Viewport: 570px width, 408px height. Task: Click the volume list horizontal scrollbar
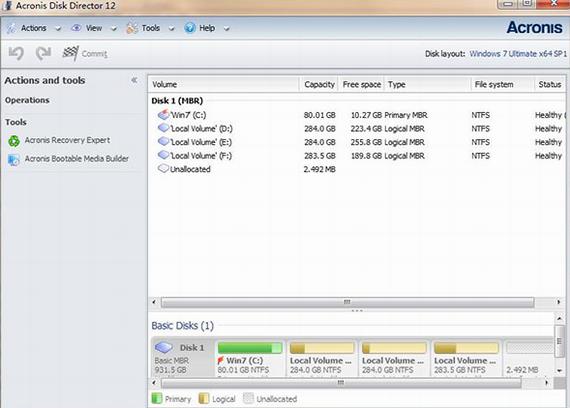[348, 302]
